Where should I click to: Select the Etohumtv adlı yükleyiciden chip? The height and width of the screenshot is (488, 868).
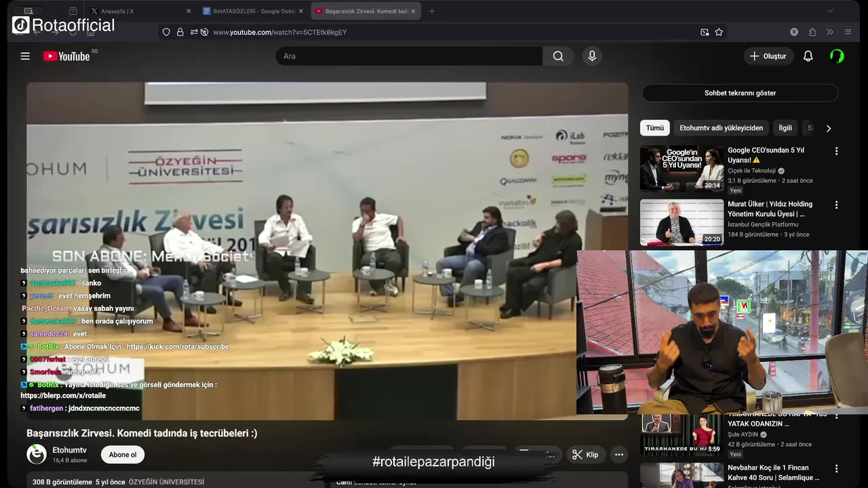(x=721, y=128)
